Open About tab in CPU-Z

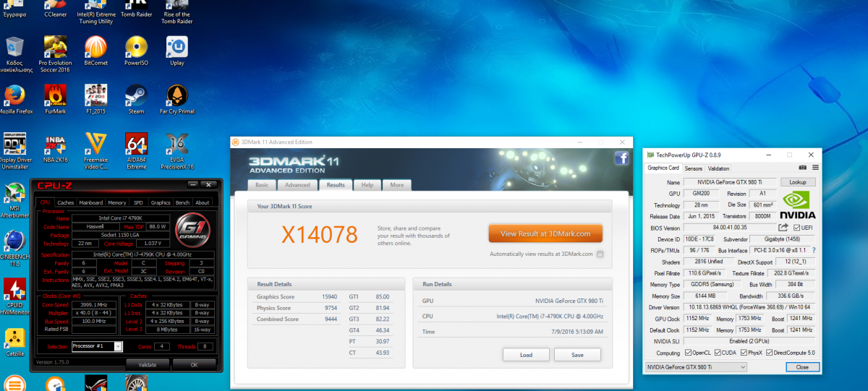click(x=203, y=202)
